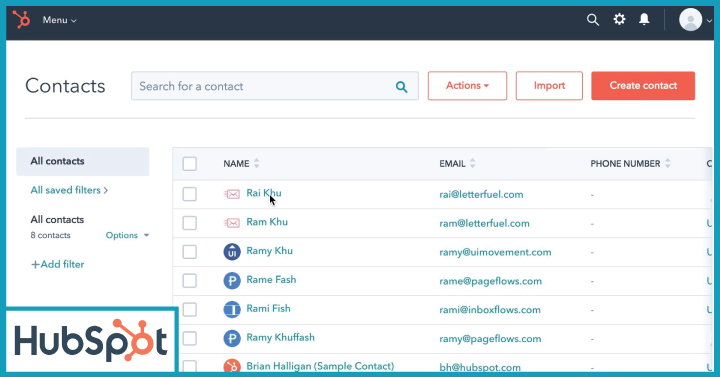This screenshot has width=720, height=377.
Task: Click email ramy@pageflows.com
Action: click(x=490, y=339)
